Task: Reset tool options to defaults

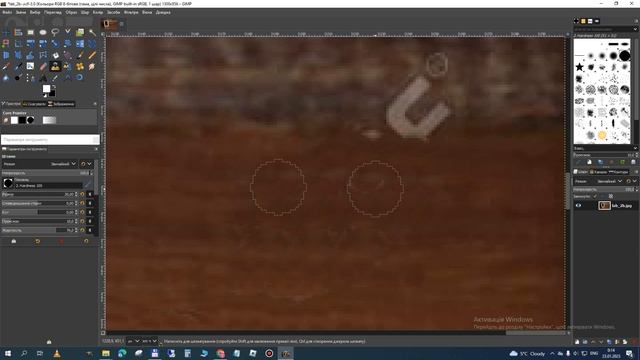Action: pos(86,241)
